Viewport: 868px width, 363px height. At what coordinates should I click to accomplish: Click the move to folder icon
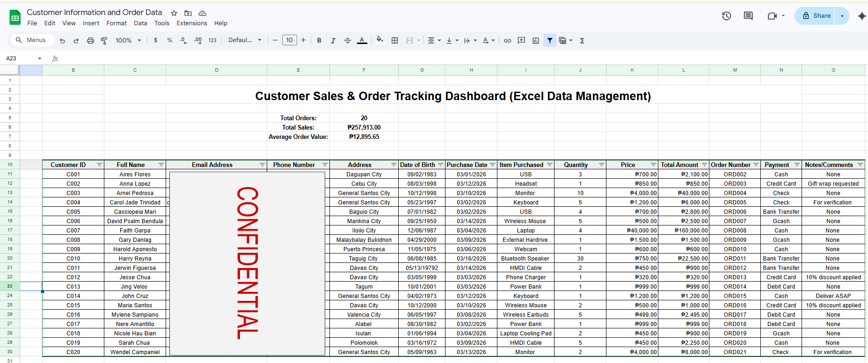pyautogui.click(x=188, y=13)
